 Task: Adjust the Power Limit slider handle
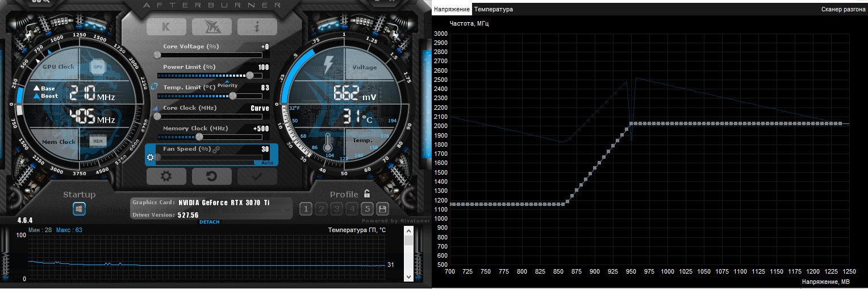[x=250, y=75]
